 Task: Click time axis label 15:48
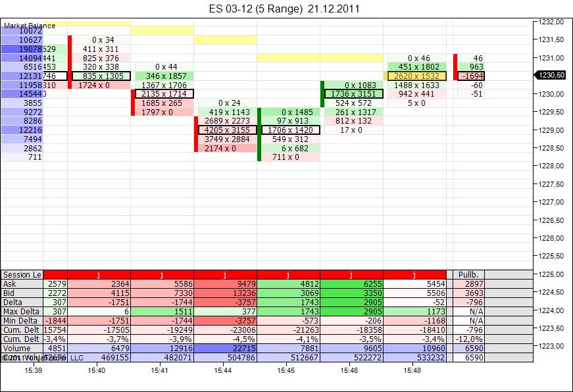[x=412, y=370]
